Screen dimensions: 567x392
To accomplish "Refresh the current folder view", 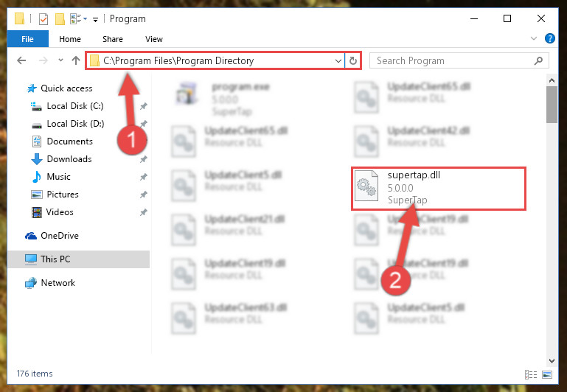I will tap(353, 60).
